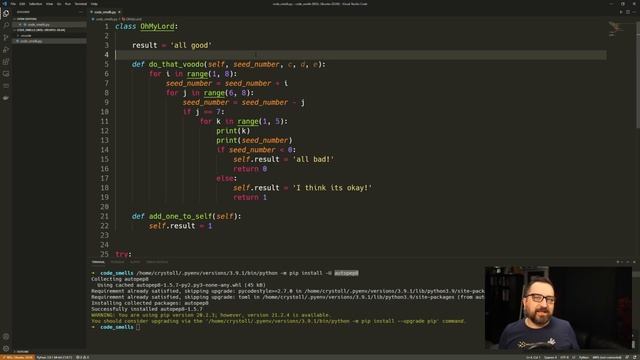Switch to the Output panel tab
Screen dimensions: 640x360
(x=135, y=262)
